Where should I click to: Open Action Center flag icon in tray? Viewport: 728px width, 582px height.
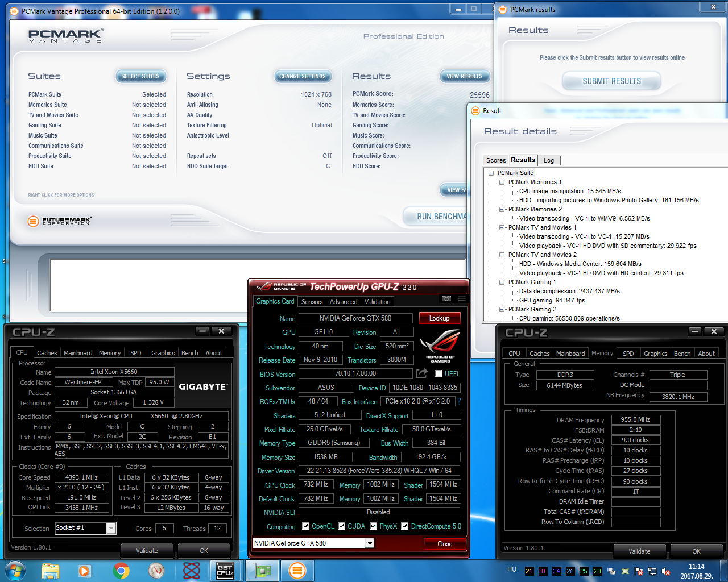[639, 571]
